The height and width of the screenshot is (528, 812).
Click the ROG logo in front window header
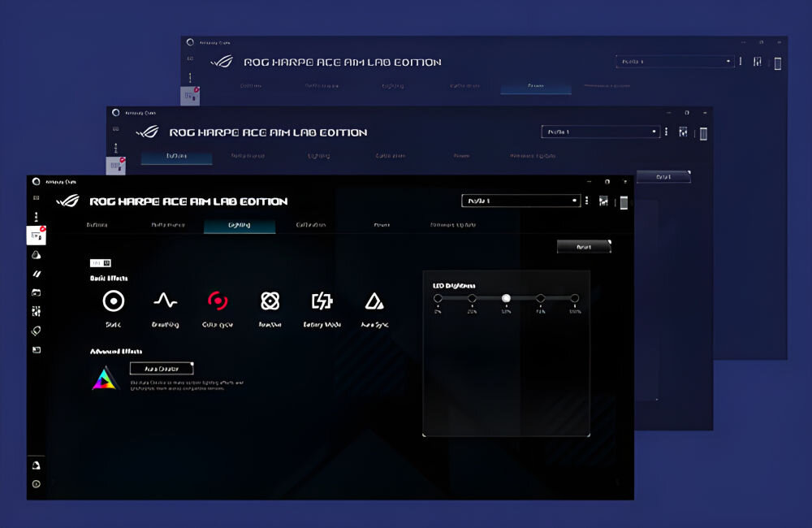[x=68, y=201]
